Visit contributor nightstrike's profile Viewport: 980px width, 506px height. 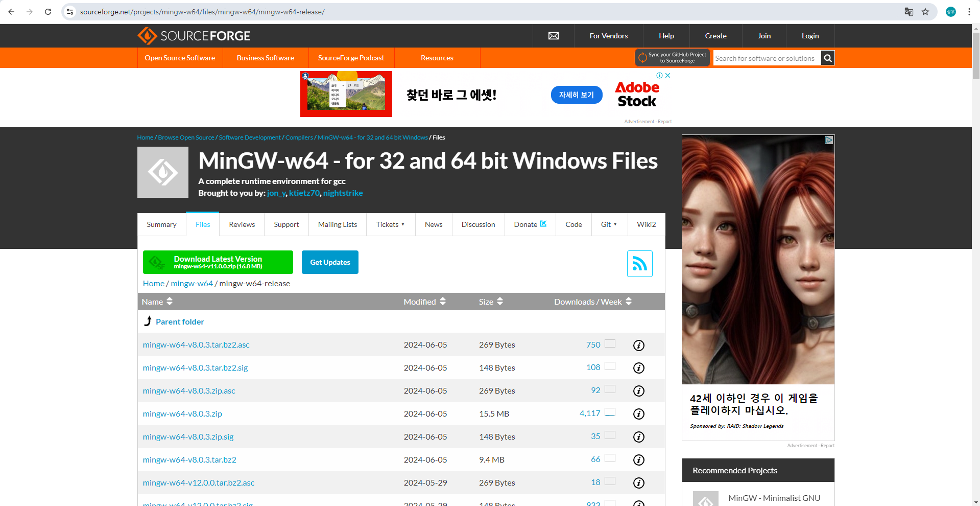pos(343,193)
